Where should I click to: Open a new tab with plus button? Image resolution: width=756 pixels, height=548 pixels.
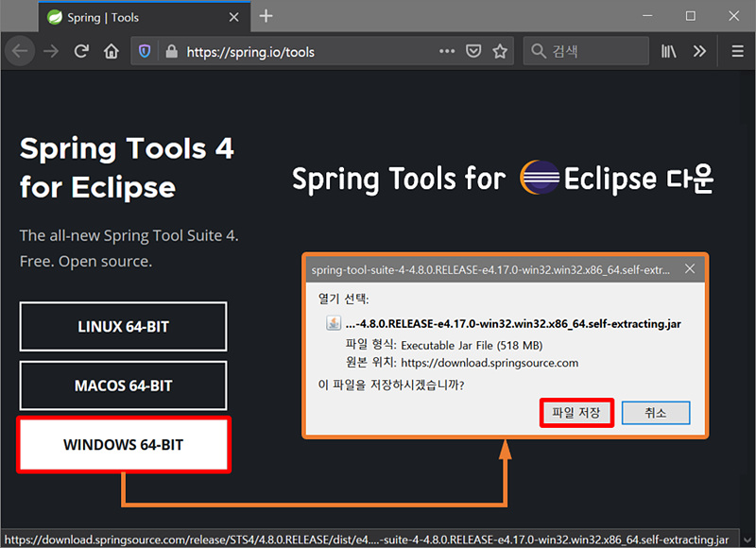click(x=266, y=16)
